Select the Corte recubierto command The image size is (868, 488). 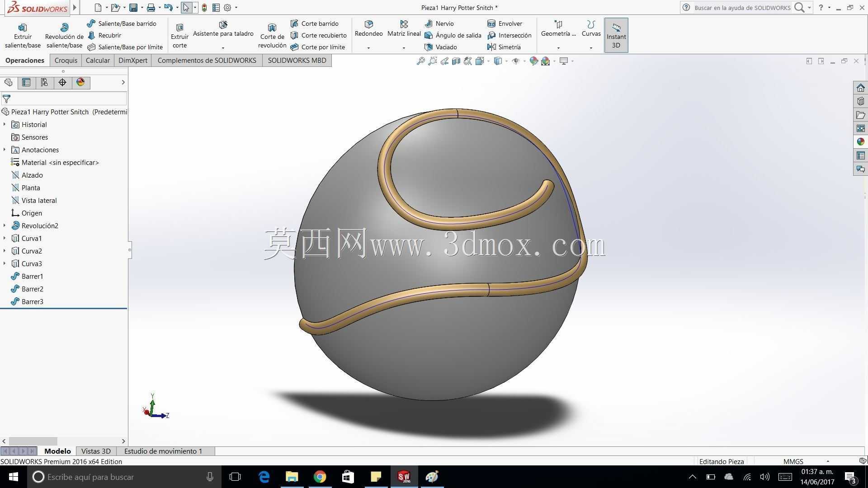pos(318,35)
